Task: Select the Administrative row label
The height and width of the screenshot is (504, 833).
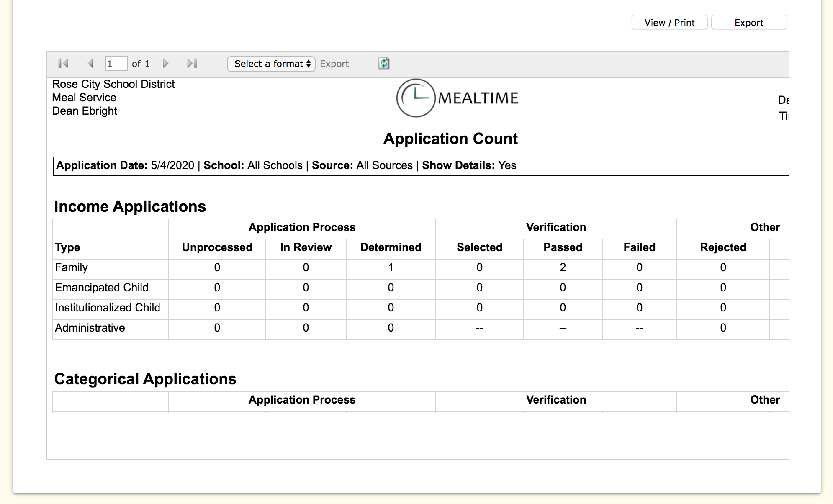Action: click(x=90, y=328)
